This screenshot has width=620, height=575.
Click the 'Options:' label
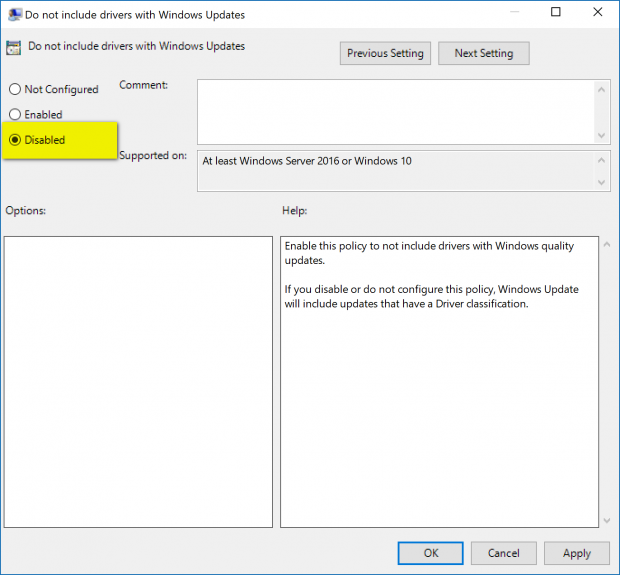pyautogui.click(x=26, y=210)
